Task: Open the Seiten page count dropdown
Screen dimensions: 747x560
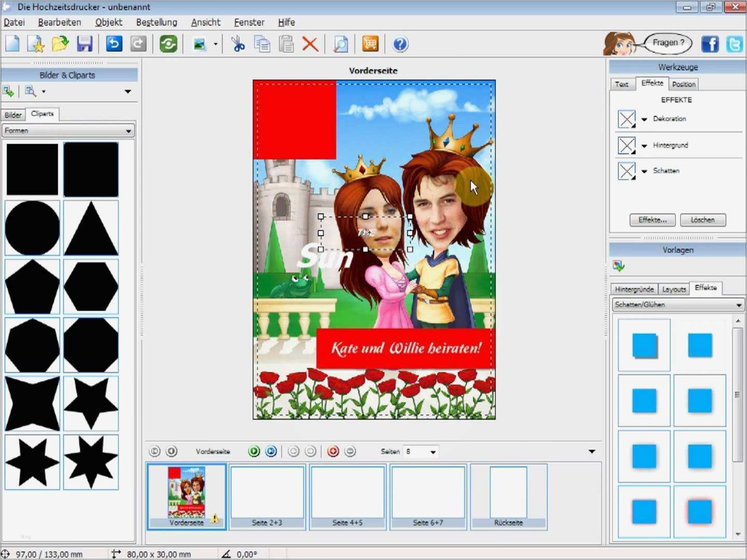Action: tap(432, 452)
